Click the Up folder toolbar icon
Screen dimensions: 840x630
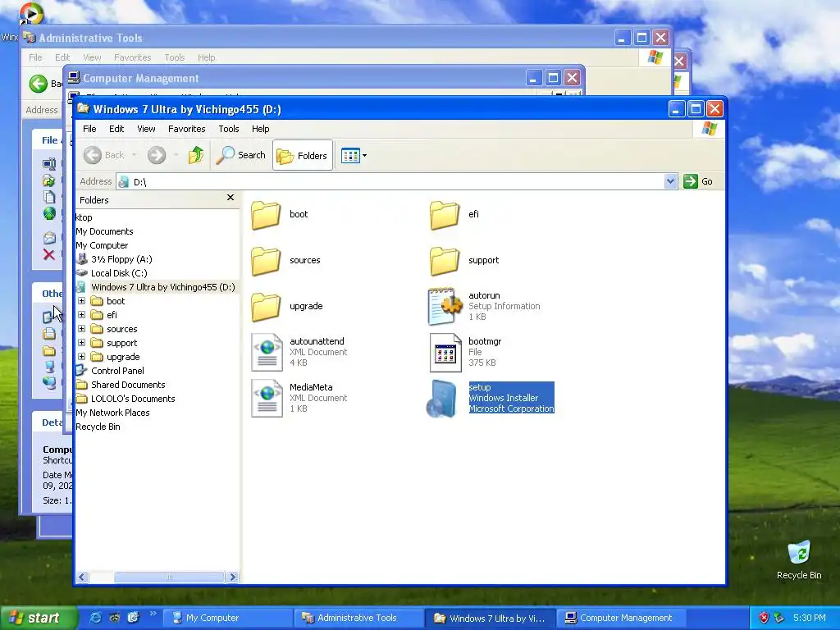coord(195,155)
